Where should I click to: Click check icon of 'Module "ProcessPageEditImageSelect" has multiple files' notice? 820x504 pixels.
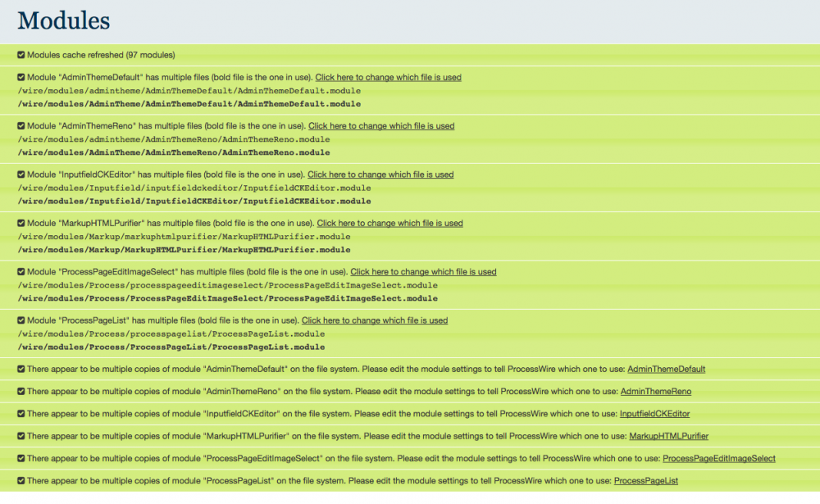21,272
